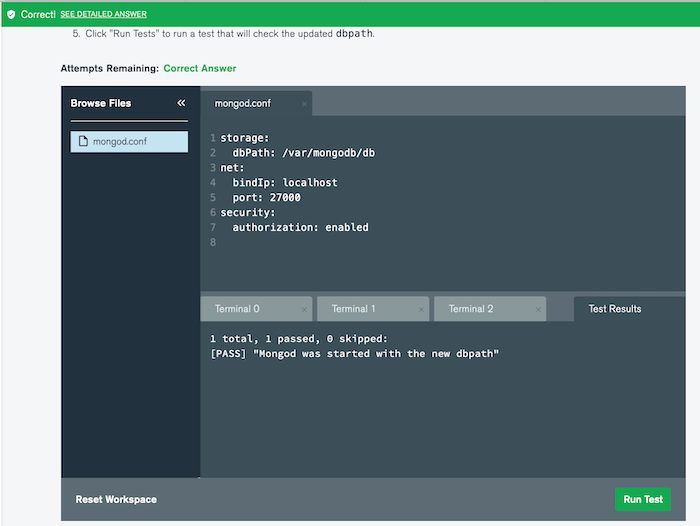Open mongod.conf in the file browser

coord(129,142)
